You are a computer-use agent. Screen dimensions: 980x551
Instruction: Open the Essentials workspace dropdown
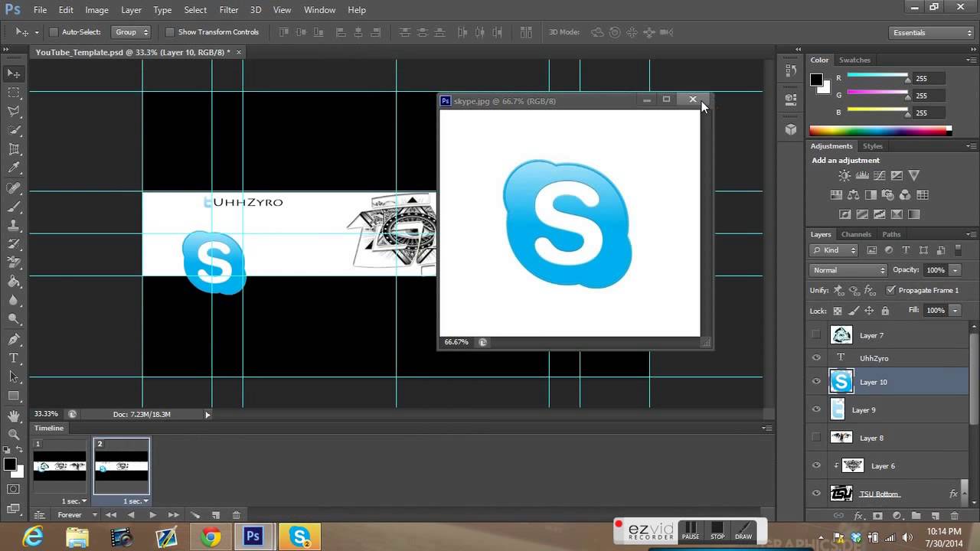point(932,33)
